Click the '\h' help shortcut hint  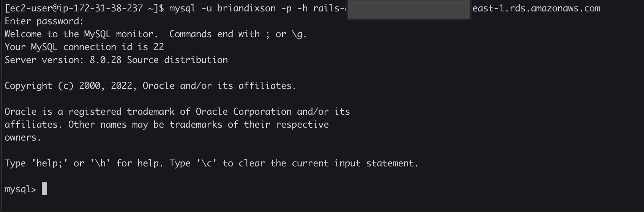[x=100, y=163]
